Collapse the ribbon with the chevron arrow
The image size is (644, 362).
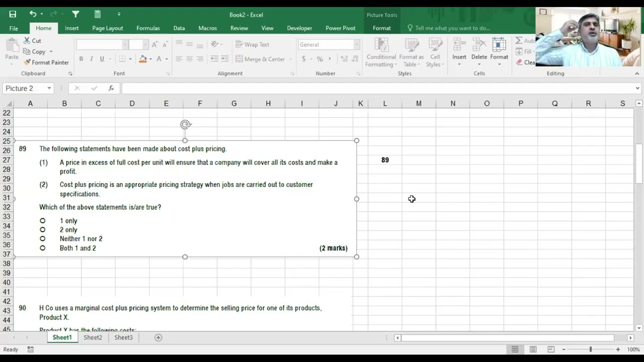coord(637,73)
